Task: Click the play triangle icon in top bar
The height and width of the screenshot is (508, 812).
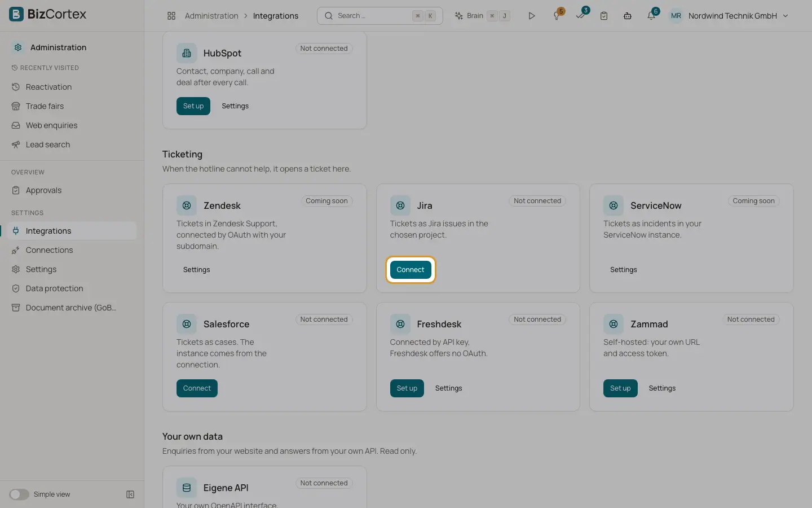Action: pos(531,16)
